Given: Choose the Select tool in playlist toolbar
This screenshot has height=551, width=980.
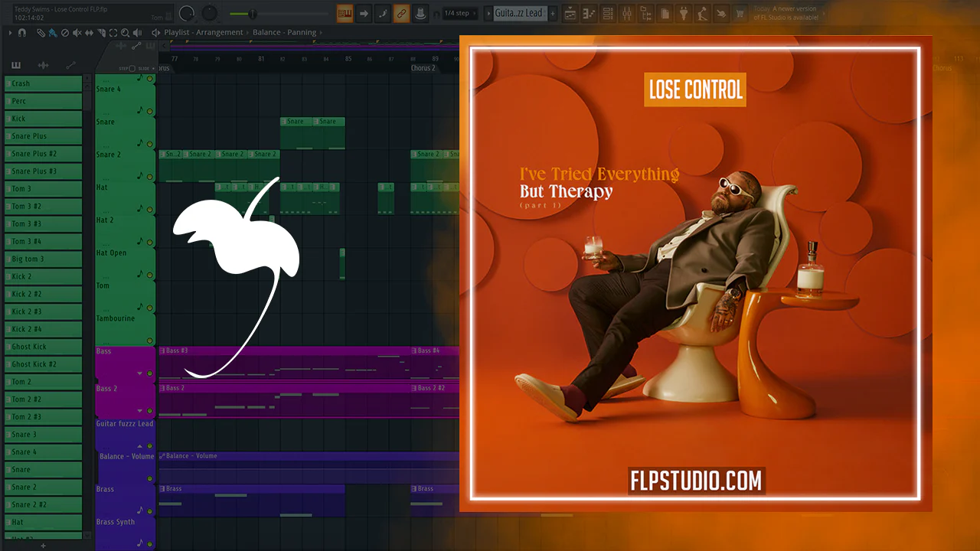Looking at the screenshot, I should point(113,33).
